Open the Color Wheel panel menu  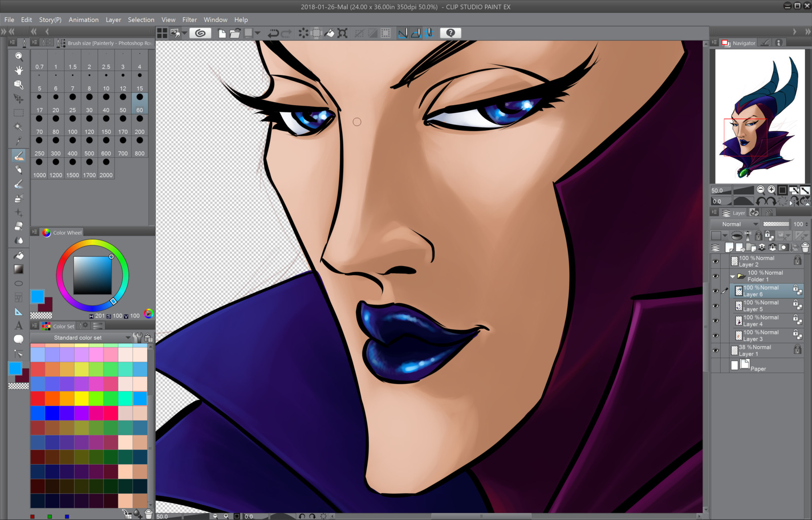[35, 232]
